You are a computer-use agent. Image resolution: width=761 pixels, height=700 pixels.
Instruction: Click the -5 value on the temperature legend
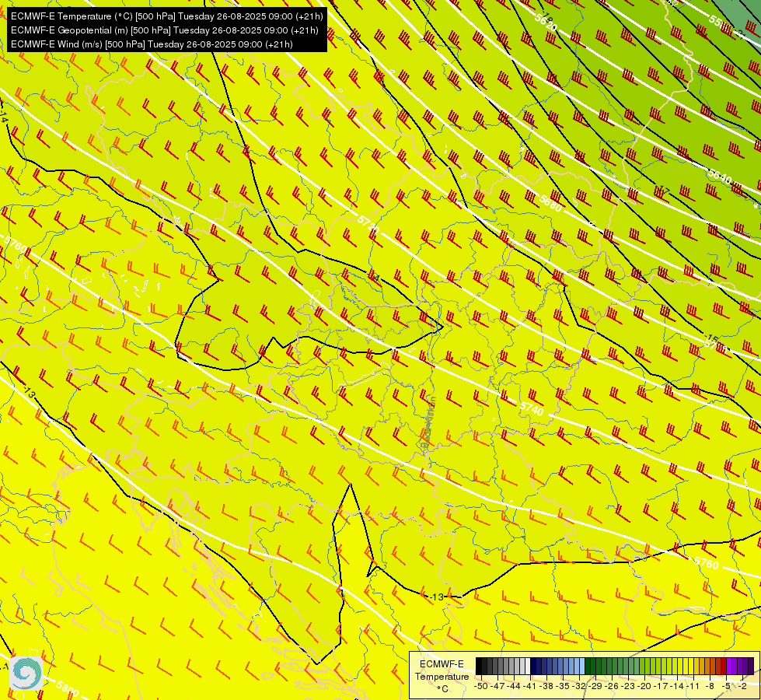pyautogui.click(x=726, y=687)
